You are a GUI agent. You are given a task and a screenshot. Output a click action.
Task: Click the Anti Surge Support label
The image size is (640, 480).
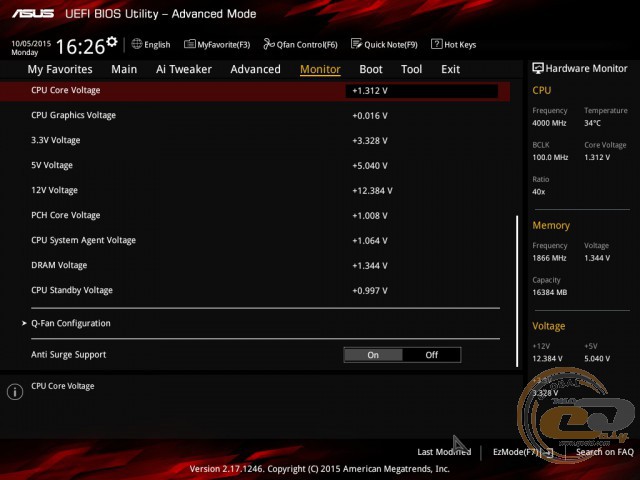click(69, 355)
